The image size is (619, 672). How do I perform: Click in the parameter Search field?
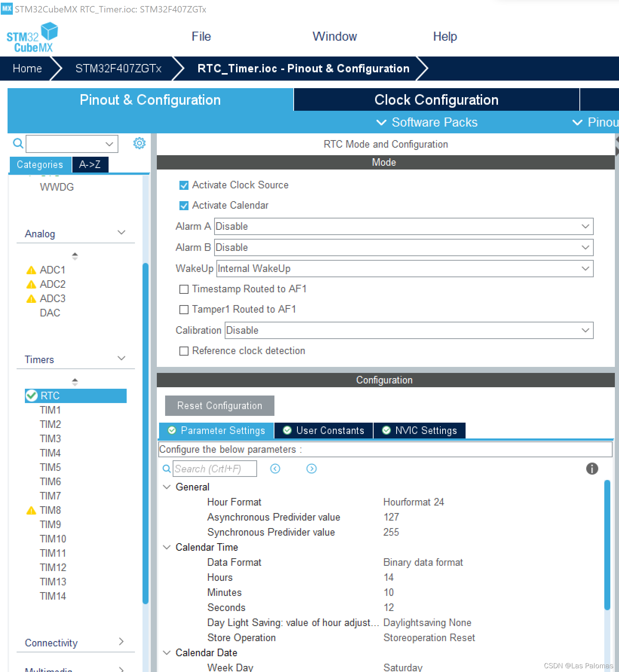point(215,469)
